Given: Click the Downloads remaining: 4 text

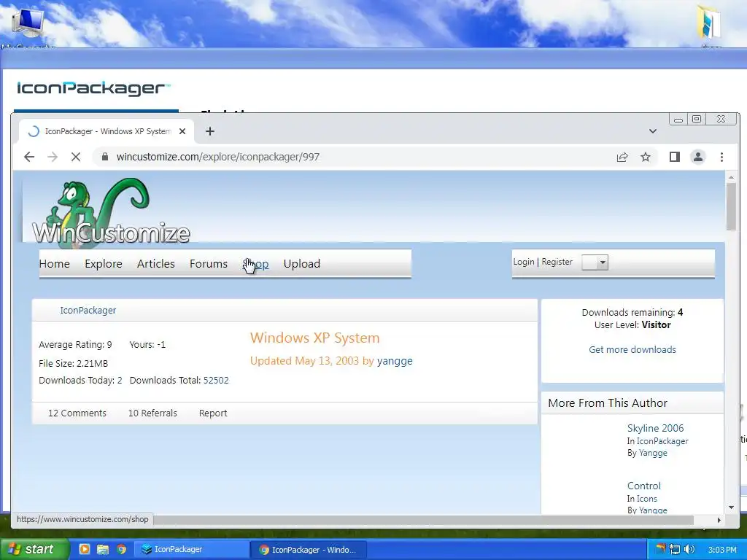Looking at the screenshot, I should click(x=632, y=312).
